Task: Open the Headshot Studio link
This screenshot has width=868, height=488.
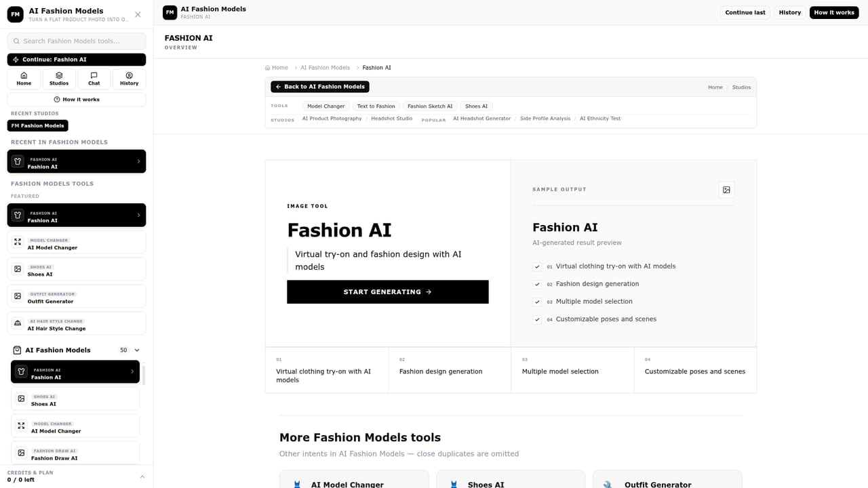Action: pyautogui.click(x=392, y=119)
